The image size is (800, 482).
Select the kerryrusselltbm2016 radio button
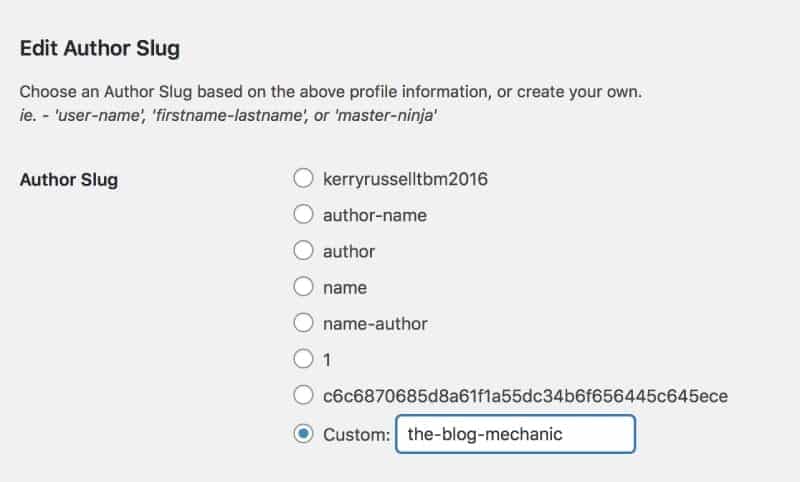[304, 179]
